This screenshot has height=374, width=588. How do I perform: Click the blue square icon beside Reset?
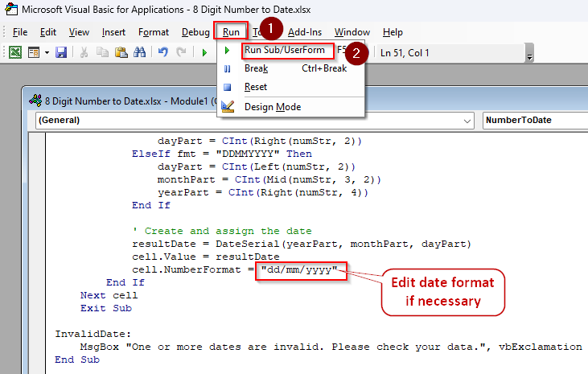pyautogui.click(x=228, y=87)
